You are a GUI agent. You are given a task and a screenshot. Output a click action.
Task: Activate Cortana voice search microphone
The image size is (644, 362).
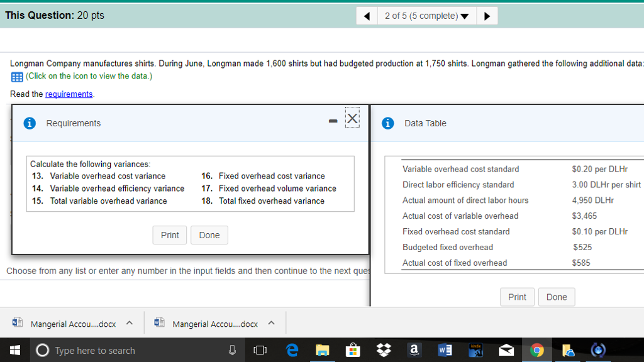232,350
